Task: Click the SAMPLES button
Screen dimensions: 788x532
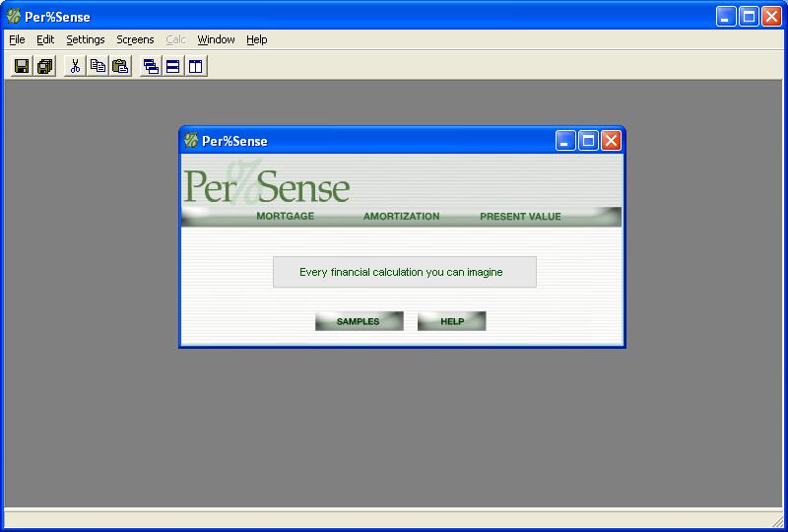Action: click(359, 321)
